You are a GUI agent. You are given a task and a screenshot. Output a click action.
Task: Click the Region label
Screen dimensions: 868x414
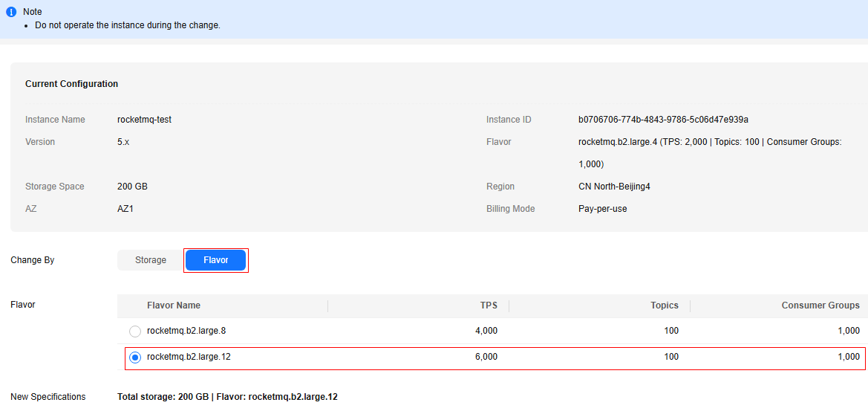(500, 187)
